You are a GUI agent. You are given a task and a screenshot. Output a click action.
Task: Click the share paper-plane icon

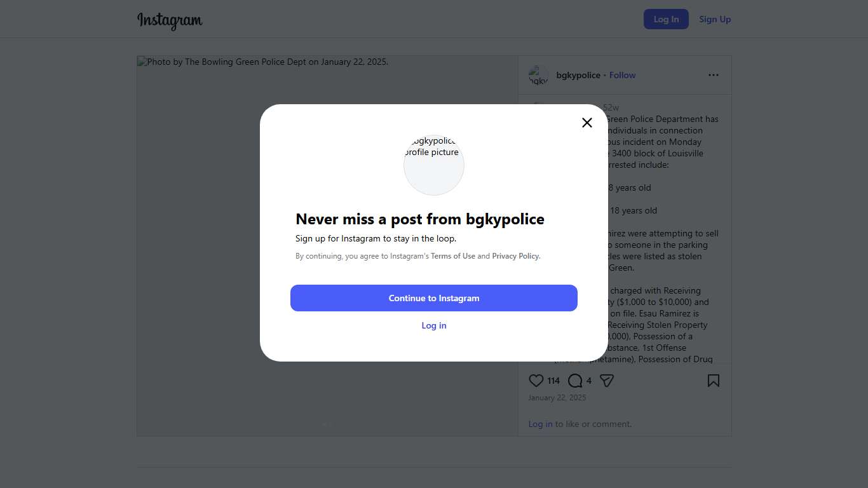[607, 381]
